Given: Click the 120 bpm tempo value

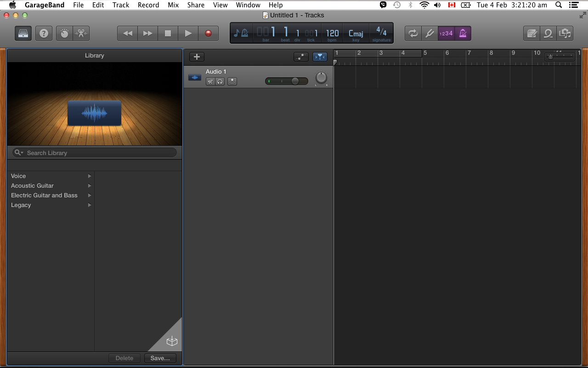Looking at the screenshot, I should (x=332, y=33).
